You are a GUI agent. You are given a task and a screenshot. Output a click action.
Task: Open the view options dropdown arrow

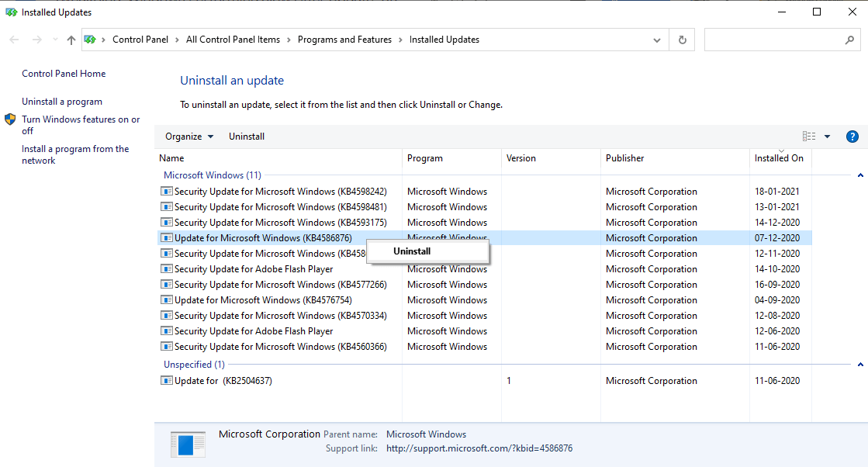827,137
